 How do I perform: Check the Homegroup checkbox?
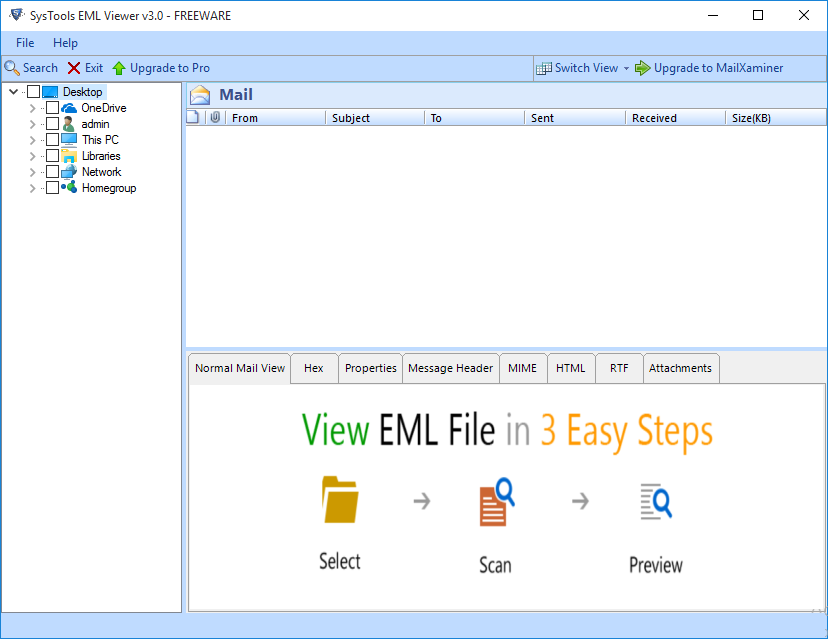point(52,188)
